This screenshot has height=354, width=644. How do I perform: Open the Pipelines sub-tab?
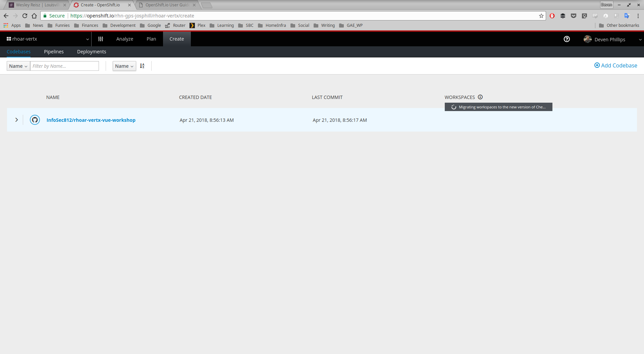[x=54, y=52]
